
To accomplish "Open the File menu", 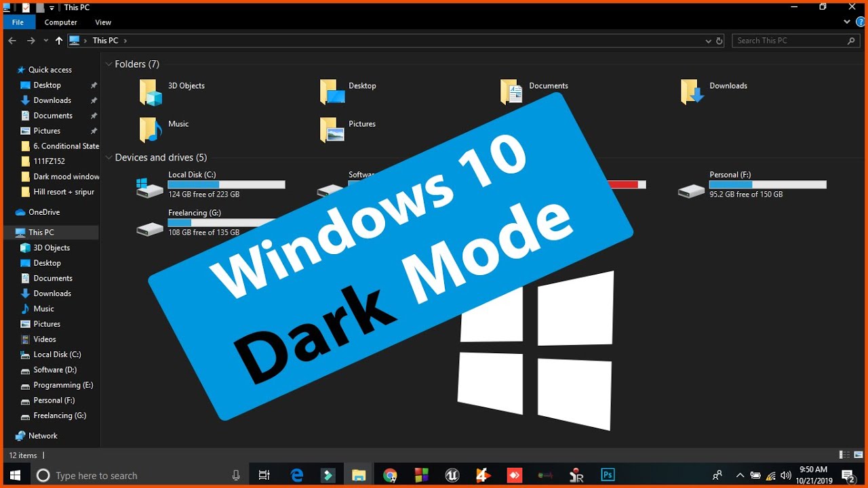I will 18,22.
